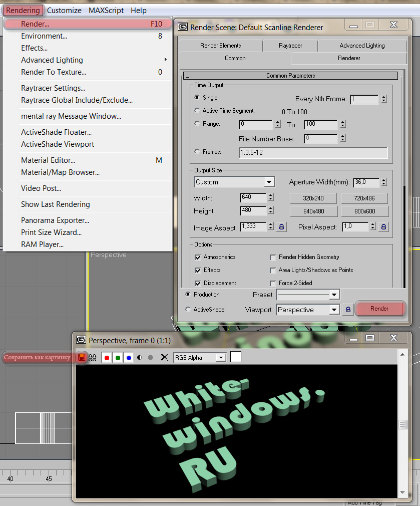Set output size to 800x600
420x506 pixels.
tap(364, 211)
